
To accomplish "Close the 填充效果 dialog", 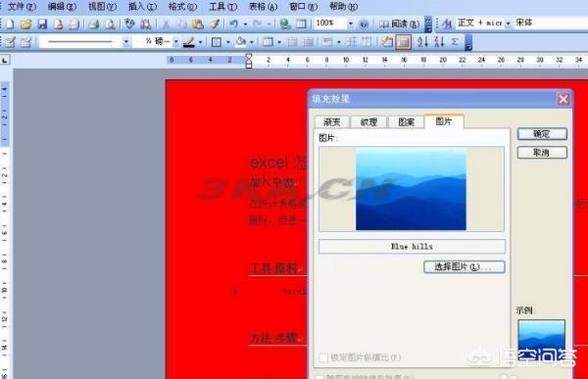I will click(x=563, y=99).
